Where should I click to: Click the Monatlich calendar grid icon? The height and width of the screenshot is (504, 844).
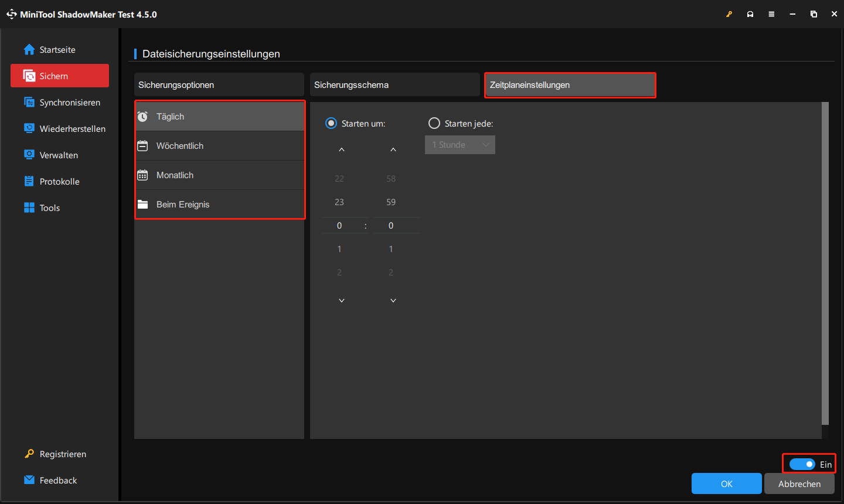pos(142,175)
